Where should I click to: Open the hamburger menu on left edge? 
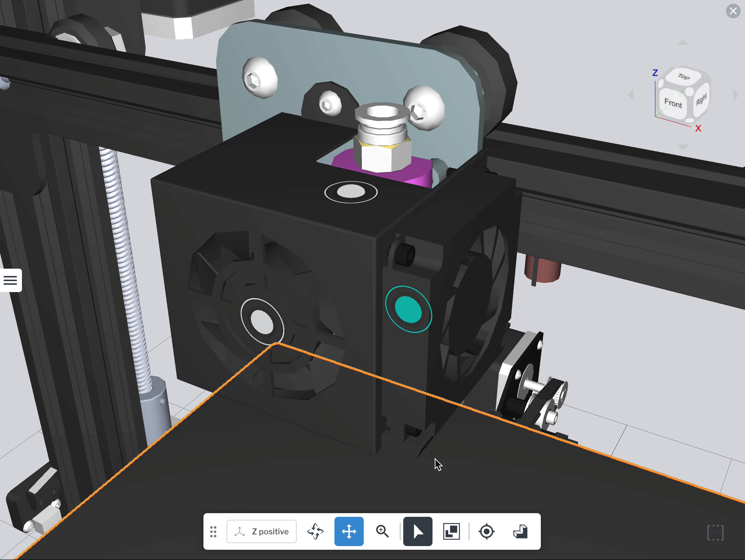tap(10, 280)
